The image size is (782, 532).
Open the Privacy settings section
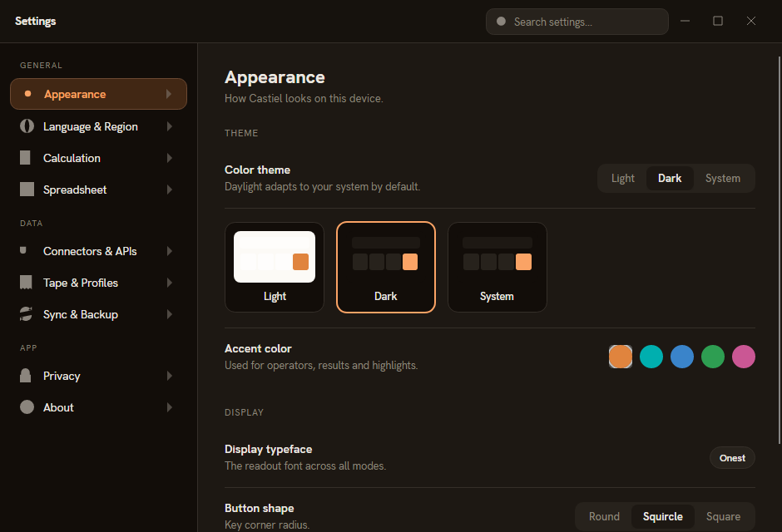click(x=98, y=376)
